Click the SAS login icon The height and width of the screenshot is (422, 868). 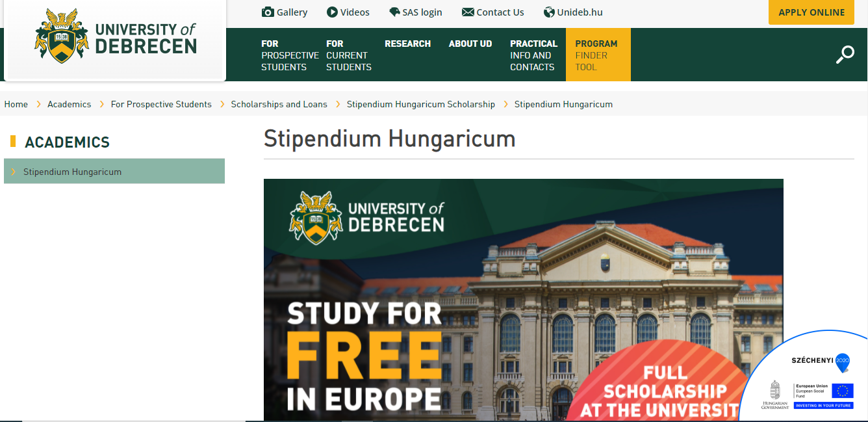(394, 12)
